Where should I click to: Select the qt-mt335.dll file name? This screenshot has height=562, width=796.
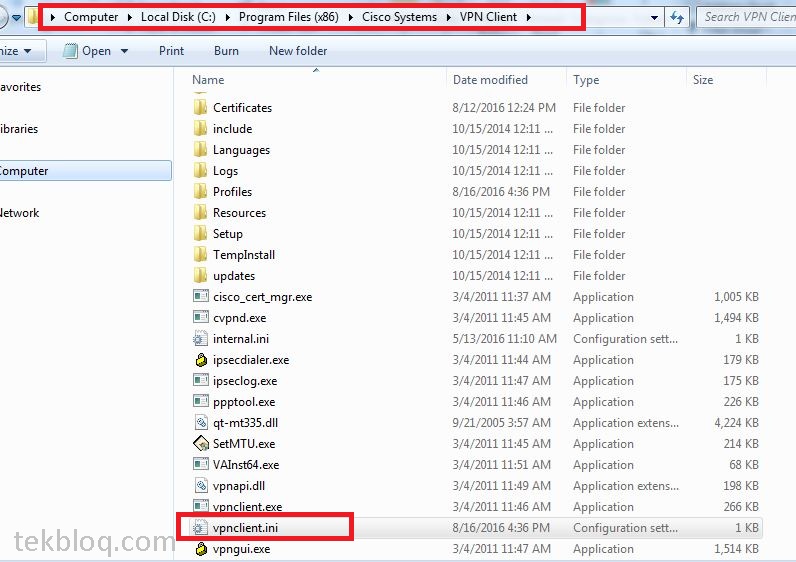[245, 423]
